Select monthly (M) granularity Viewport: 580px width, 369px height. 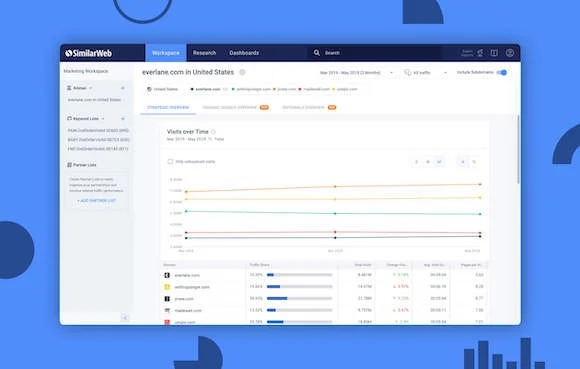(439, 162)
